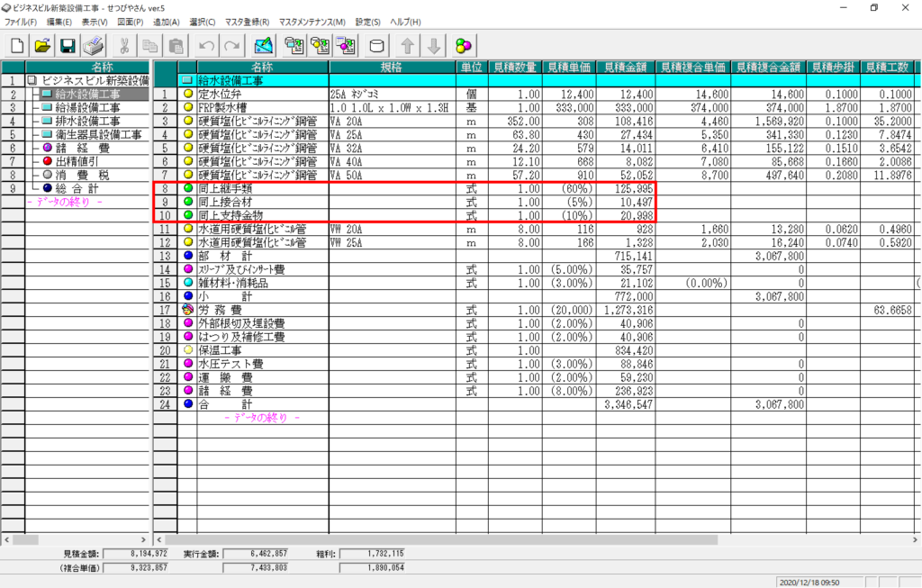Open the 表示(V) menu
Image resolution: width=922 pixels, height=588 pixels.
click(x=94, y=22)
